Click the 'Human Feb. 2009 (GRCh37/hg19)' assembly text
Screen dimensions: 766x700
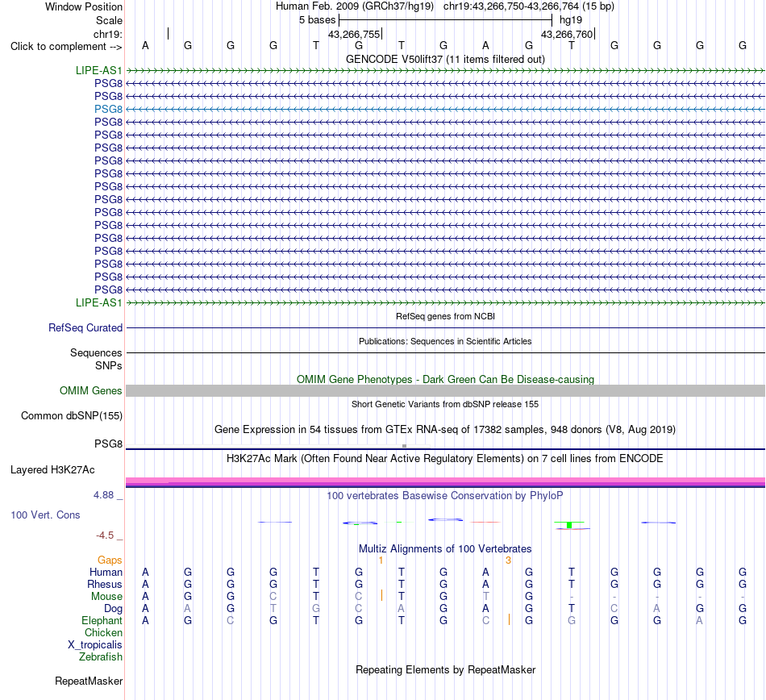[355, 6]
